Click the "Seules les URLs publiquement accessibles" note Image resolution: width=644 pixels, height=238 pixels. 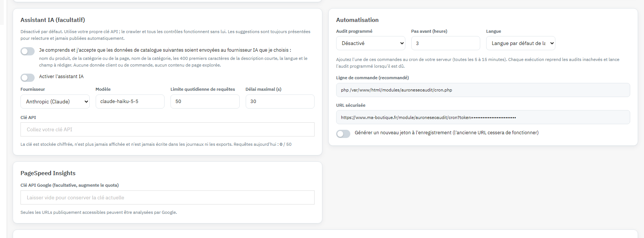(99, 212)
